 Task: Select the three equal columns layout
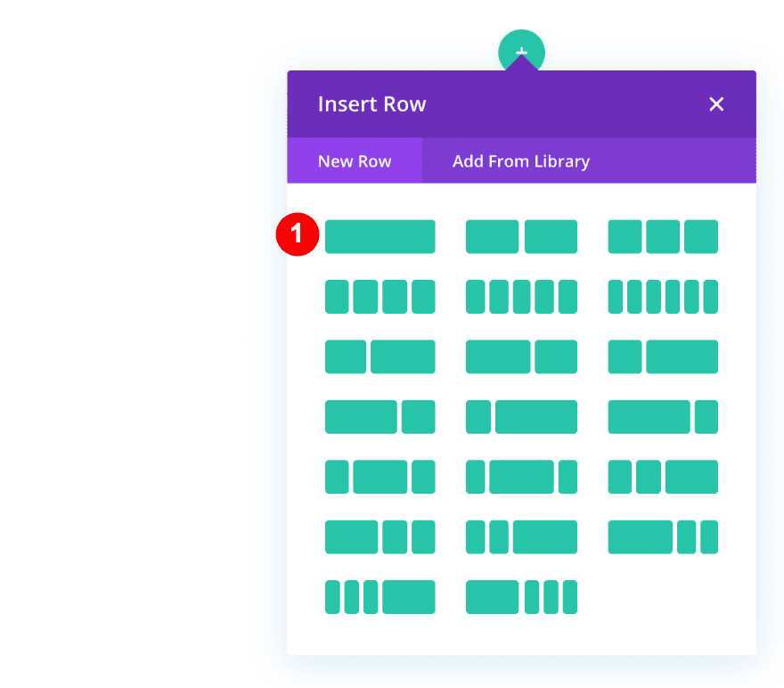[663, 236]
